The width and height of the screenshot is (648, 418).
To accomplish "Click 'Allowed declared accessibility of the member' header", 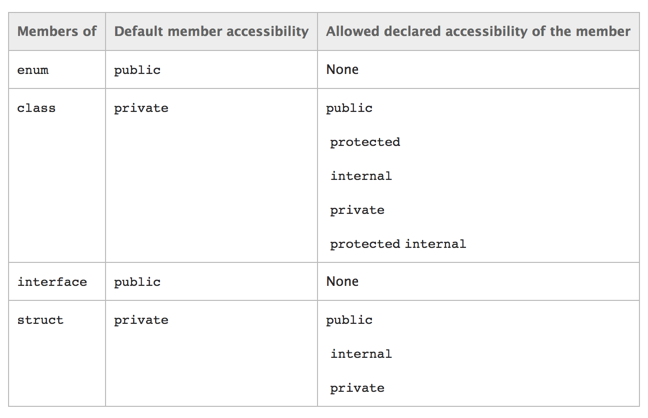I will [x=478, y=31].
